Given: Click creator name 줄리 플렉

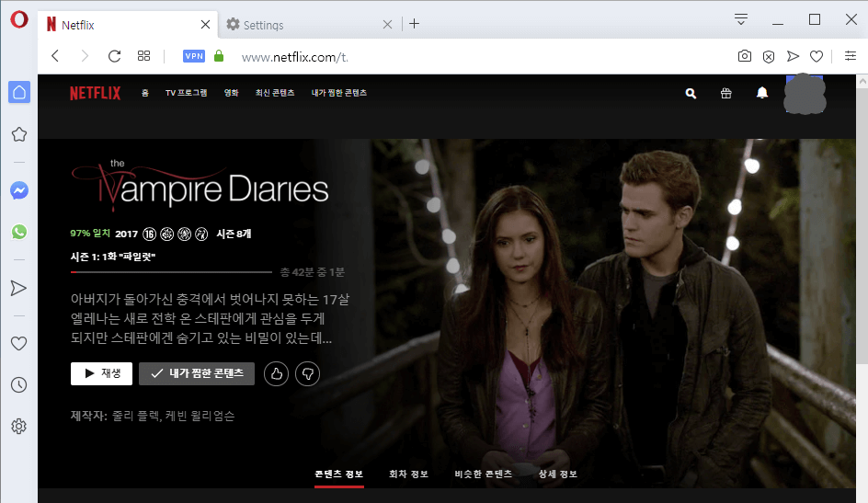Looking at the screenshot, I should pos(136,417).
